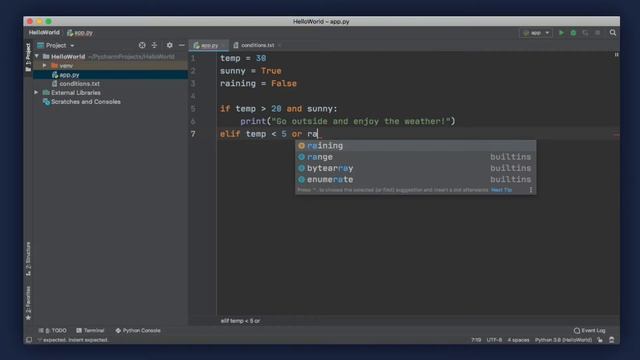Choose 'bytearray' from the completion popup
This screenshot has height=360, width=640.
[x=416, y=168]
